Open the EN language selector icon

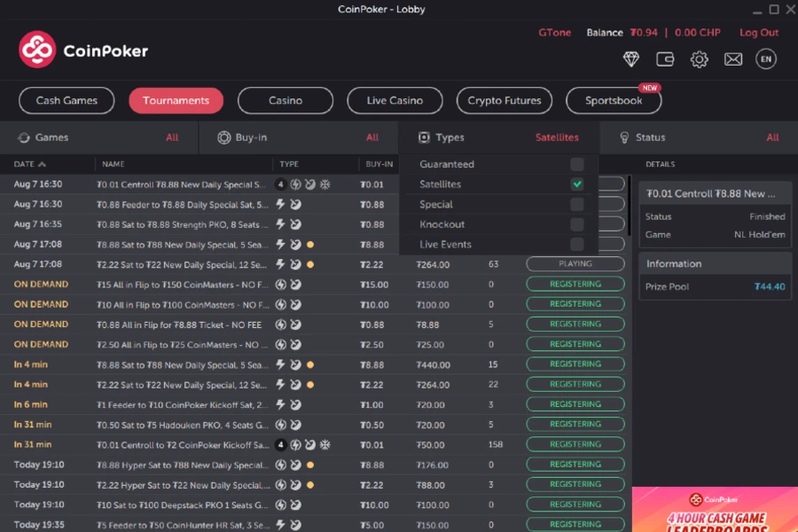click(764, 59)
